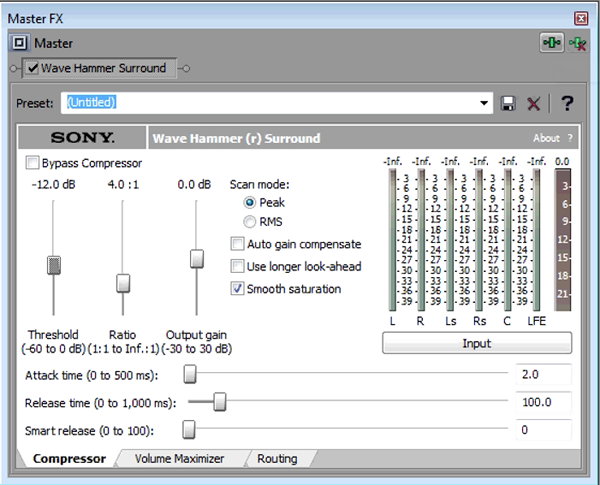This screenshot has height=485, width=600.
Task: Open the Routing tab
Action: [x=277, y=458]
